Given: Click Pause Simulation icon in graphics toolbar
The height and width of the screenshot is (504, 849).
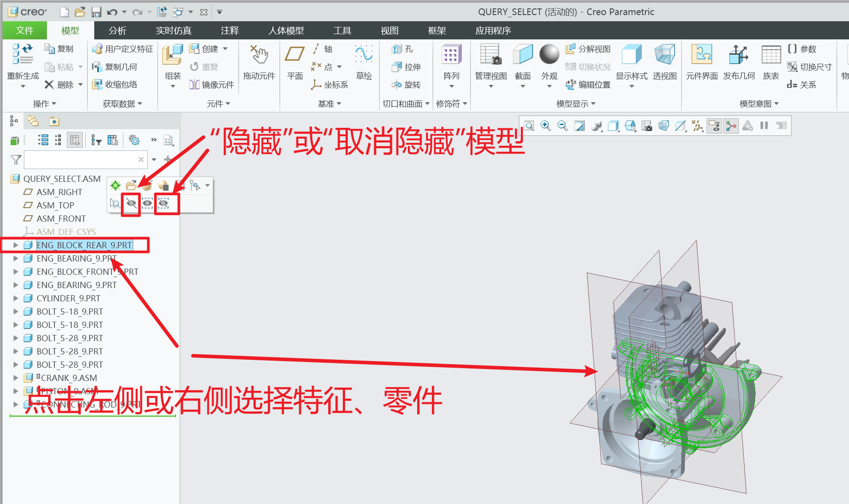Looking at the screenshot, I should click(764, 126).
